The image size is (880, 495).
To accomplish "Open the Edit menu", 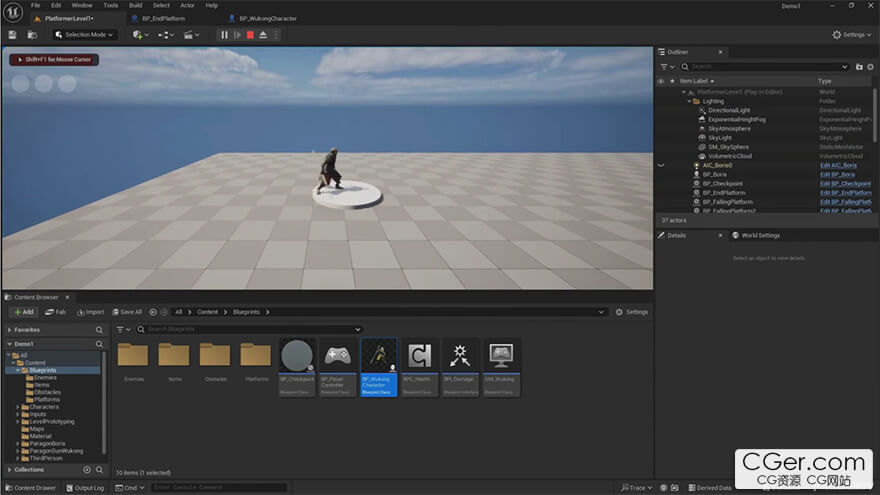I will click(56, 5).
